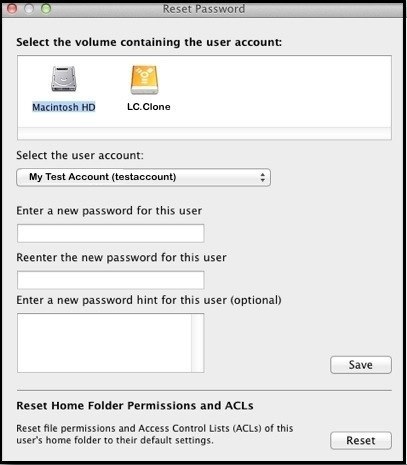Click the Select the user account label
407x465 pixels.
click(80, 155)
